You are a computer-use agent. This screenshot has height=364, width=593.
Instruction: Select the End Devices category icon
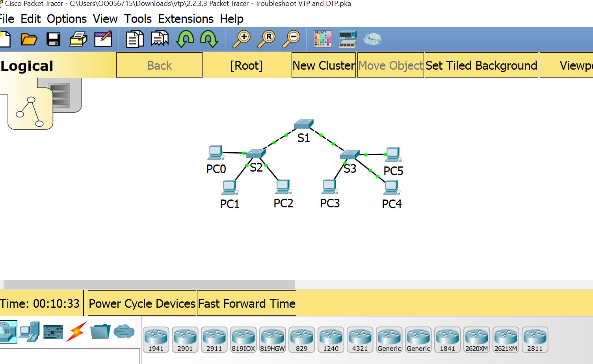[30, 332]
